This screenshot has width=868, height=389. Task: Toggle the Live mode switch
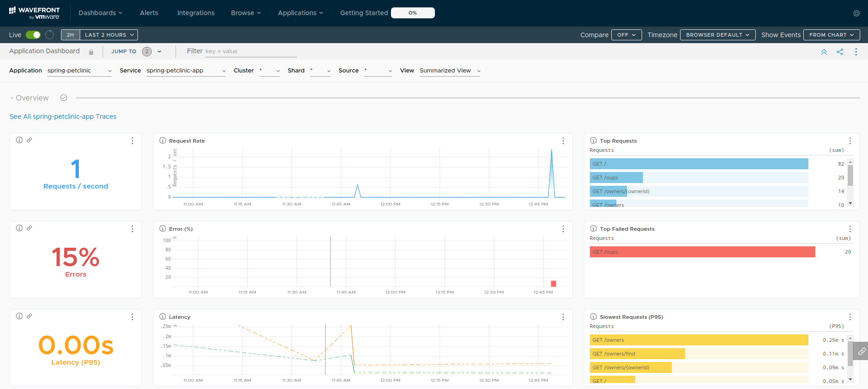(33, 35)
